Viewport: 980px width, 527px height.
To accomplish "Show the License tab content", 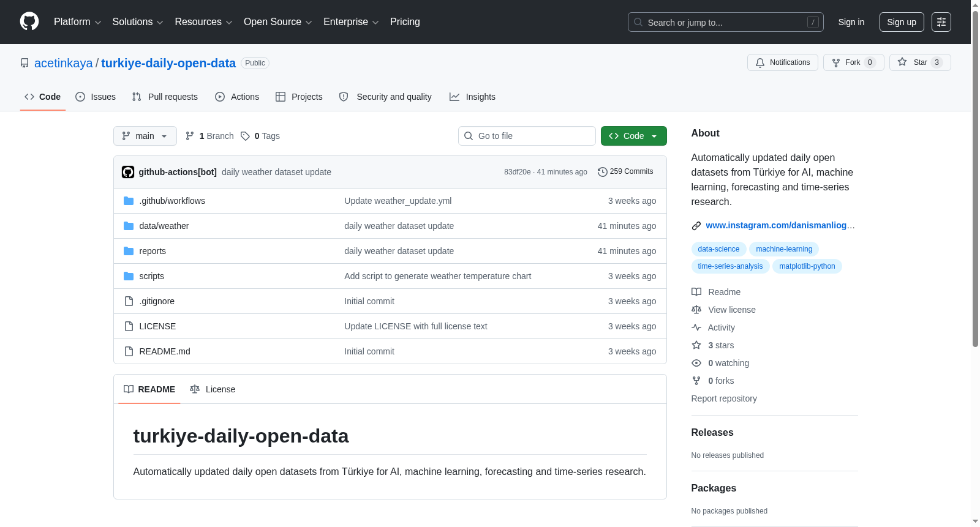I will point(213,389).
